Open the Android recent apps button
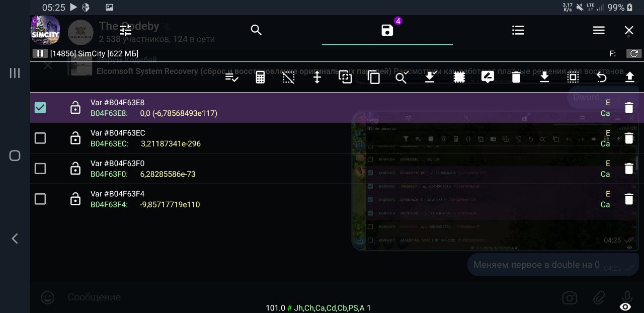Image resolution: width=644 pixels, height=313 pixels. [x=15, y=73]
